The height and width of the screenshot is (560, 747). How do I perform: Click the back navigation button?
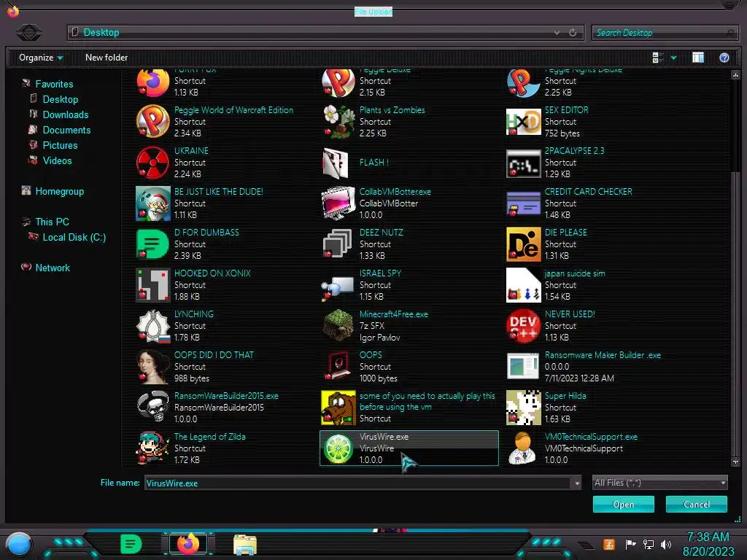29,32
